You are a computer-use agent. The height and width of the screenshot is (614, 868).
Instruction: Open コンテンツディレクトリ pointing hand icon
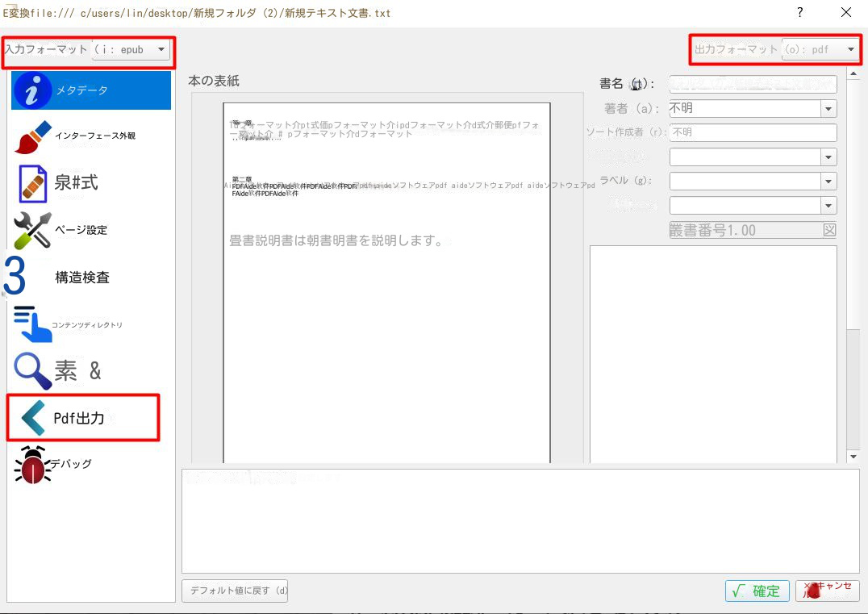[x=32, y=324]
